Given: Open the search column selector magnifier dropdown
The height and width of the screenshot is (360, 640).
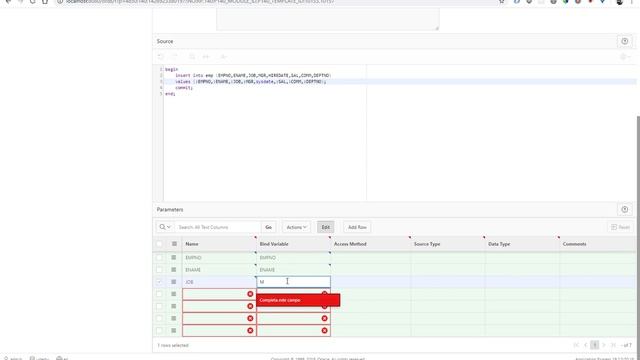Looking at the screenshot, I should [x=165, y=227].
